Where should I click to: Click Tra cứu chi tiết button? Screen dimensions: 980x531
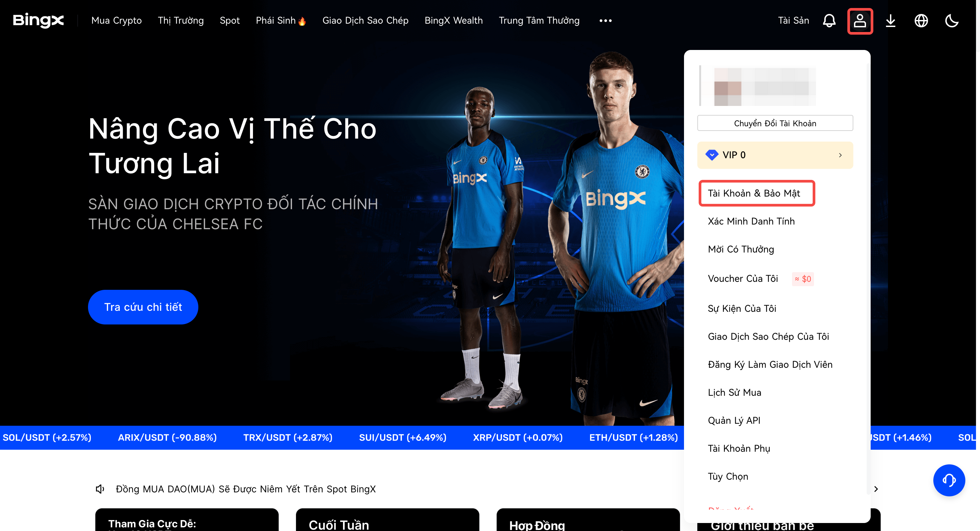[143, 307]
